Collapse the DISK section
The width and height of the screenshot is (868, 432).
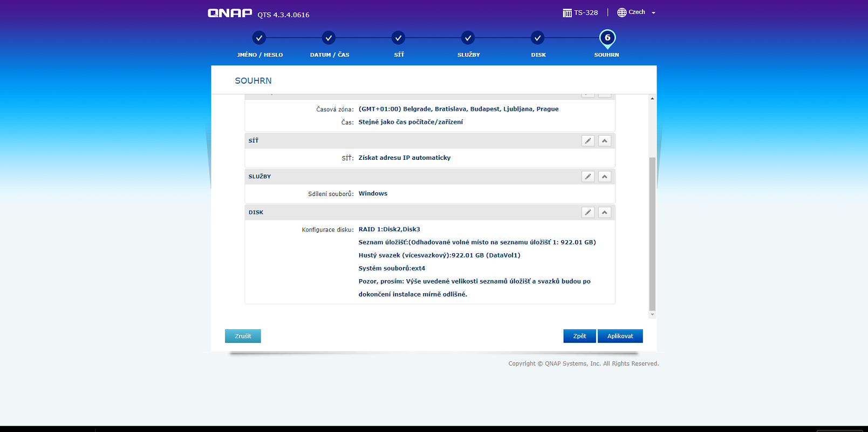point(605,212)
